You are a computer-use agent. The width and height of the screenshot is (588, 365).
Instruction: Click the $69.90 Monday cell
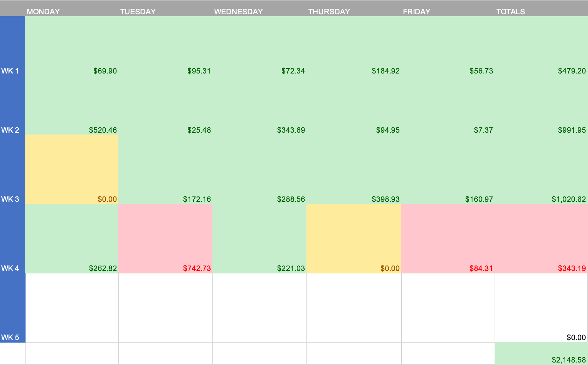coord(105,71)
